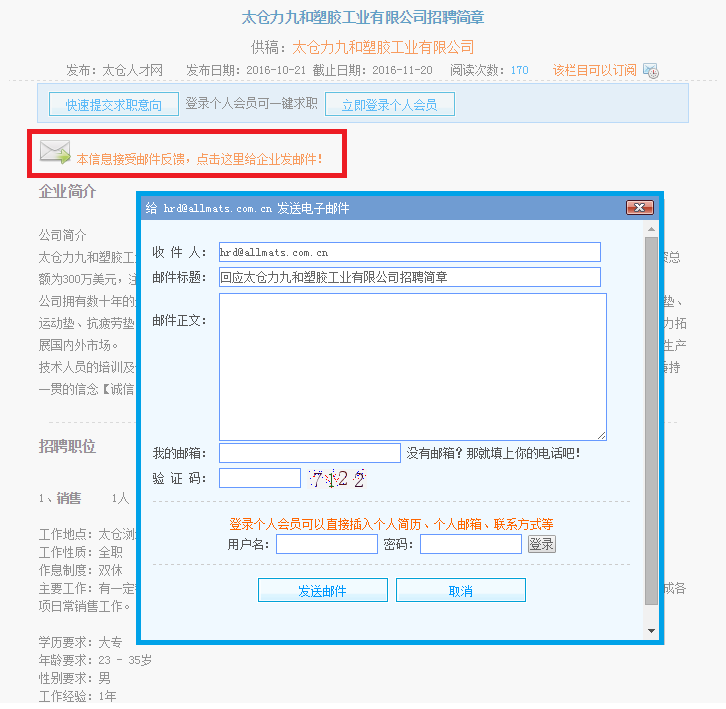Click the 取消 button
This screenshot has height=709, width=726.
(x=461, y=590)
